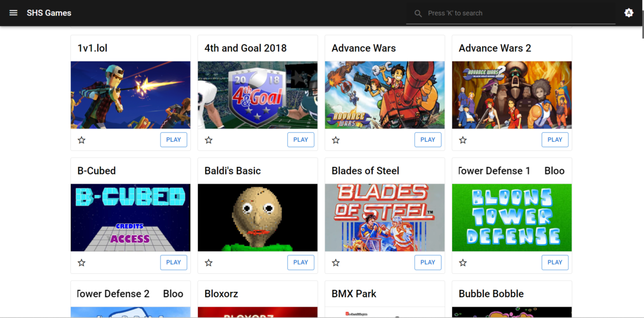Play Advance Wars
644x318 pixels.
click(x=428, y=140)
